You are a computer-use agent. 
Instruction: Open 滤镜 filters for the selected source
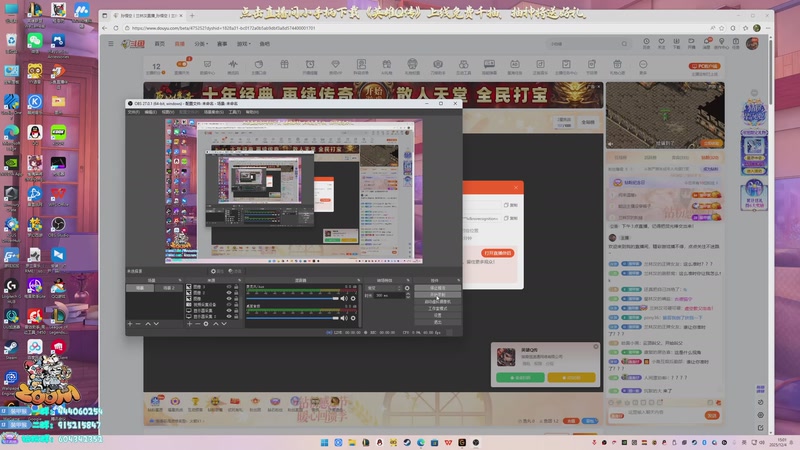(x=235, y=271)
